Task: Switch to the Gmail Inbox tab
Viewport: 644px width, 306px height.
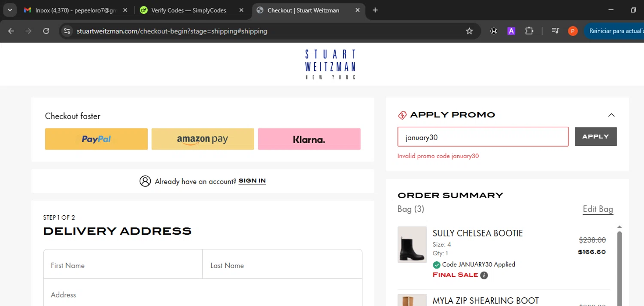Action: tap(76, 10)
